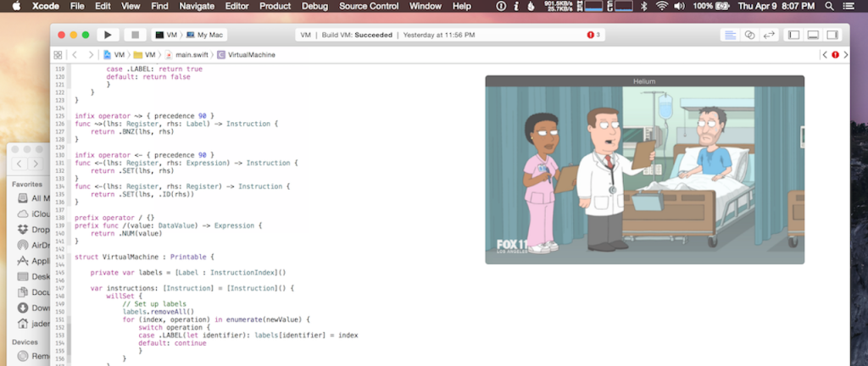This screenshot has width=868, height=366.
Task: Select the VM scheme in the toolbar
Action: pos(167,35)
